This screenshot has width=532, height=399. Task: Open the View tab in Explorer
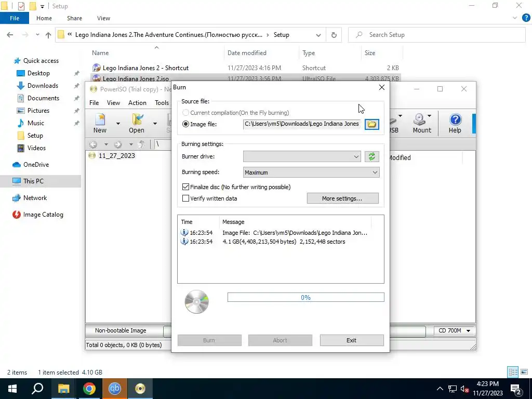[x=103, y=18]
